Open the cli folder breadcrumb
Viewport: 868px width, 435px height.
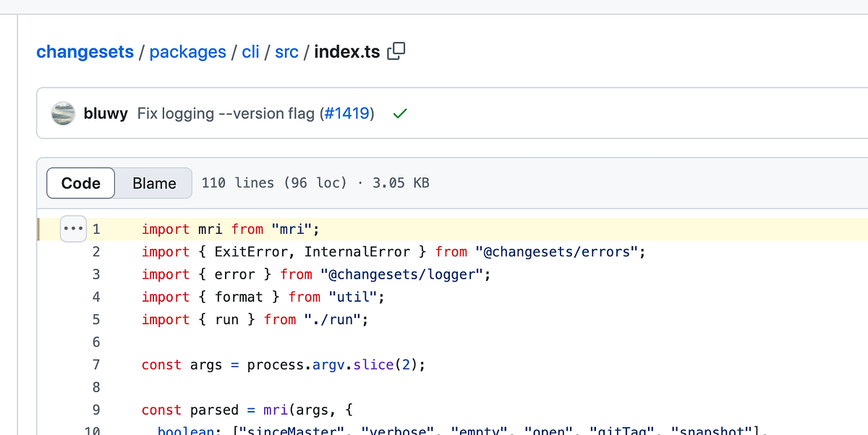250,51
